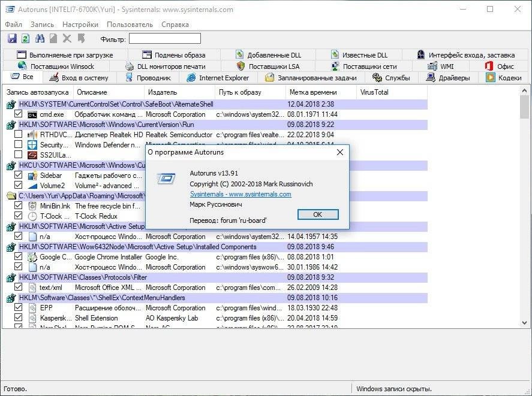Switch to the Internet Explorer tab
The width and height of the screenshot is (532, 396).
218,78
